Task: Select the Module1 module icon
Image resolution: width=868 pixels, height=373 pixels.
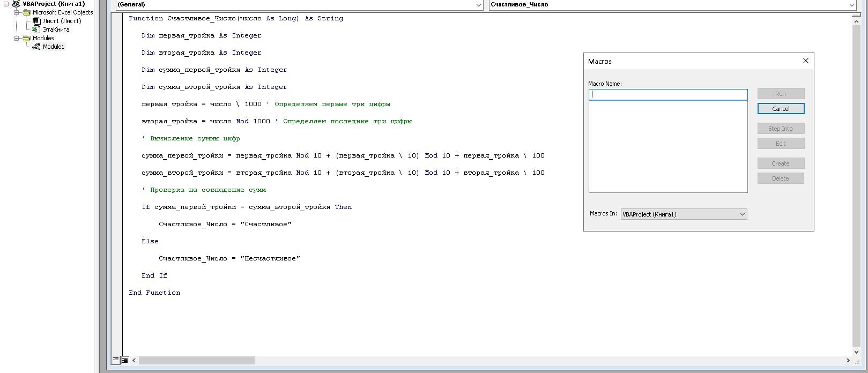Action: 36,47
